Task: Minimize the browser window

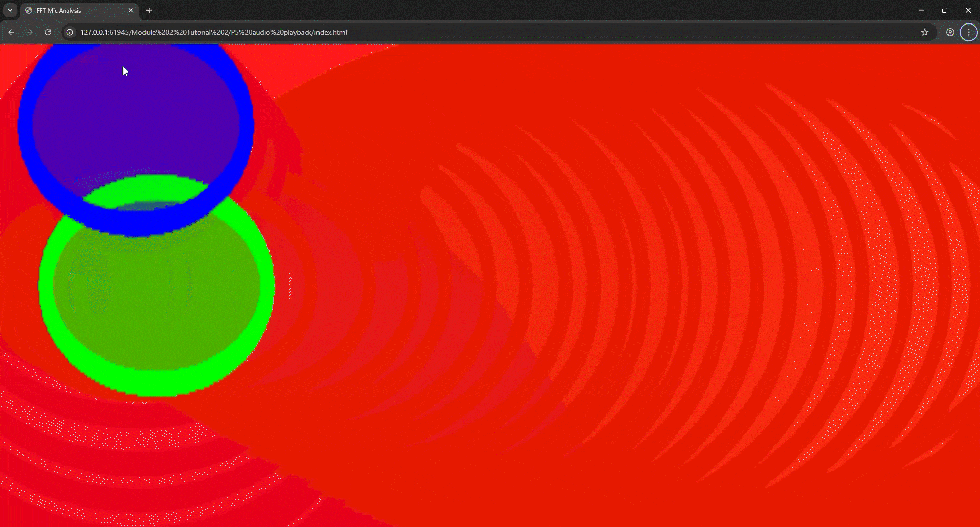Action: pos(921,10)
